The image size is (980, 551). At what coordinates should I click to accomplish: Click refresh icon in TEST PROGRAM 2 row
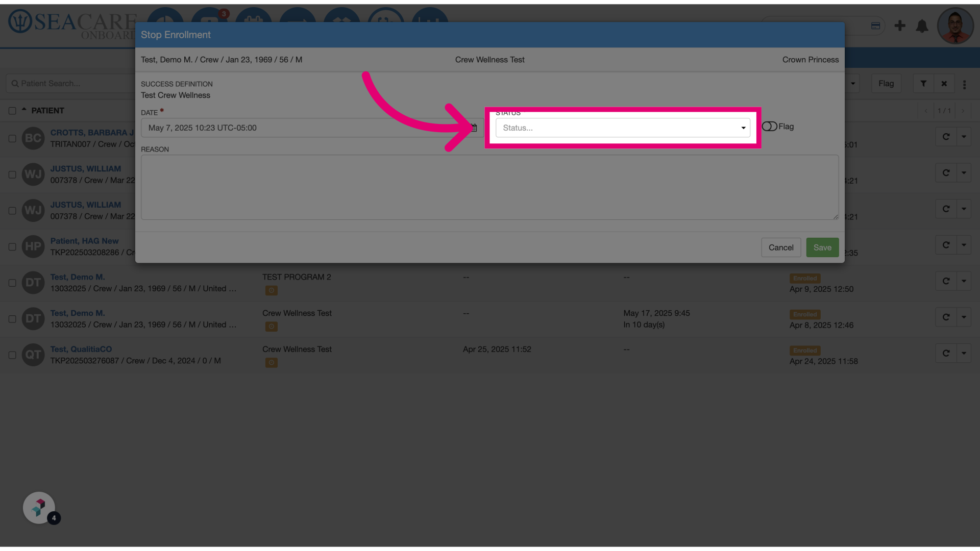pyautogui.click(x=946, y=281)
